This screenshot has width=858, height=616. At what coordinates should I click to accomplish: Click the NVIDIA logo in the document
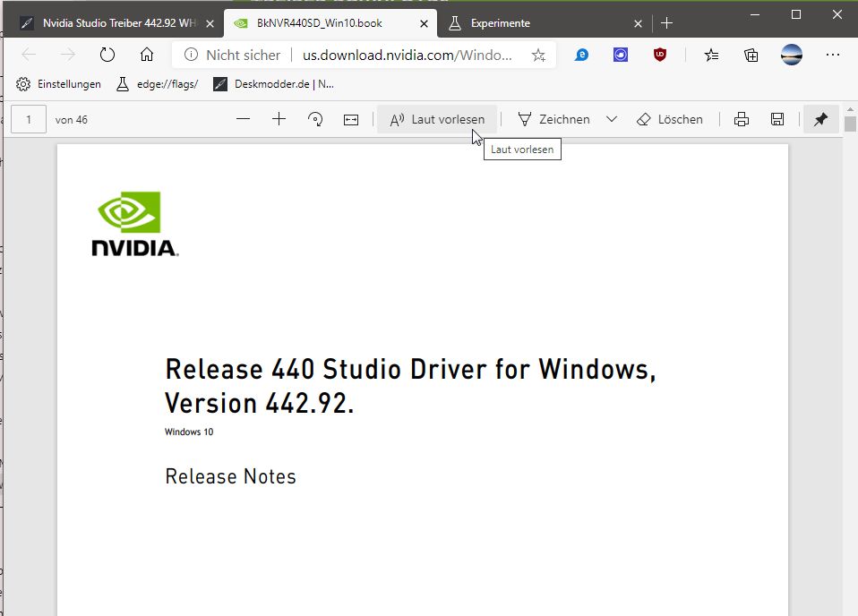(x=134, y=224)
